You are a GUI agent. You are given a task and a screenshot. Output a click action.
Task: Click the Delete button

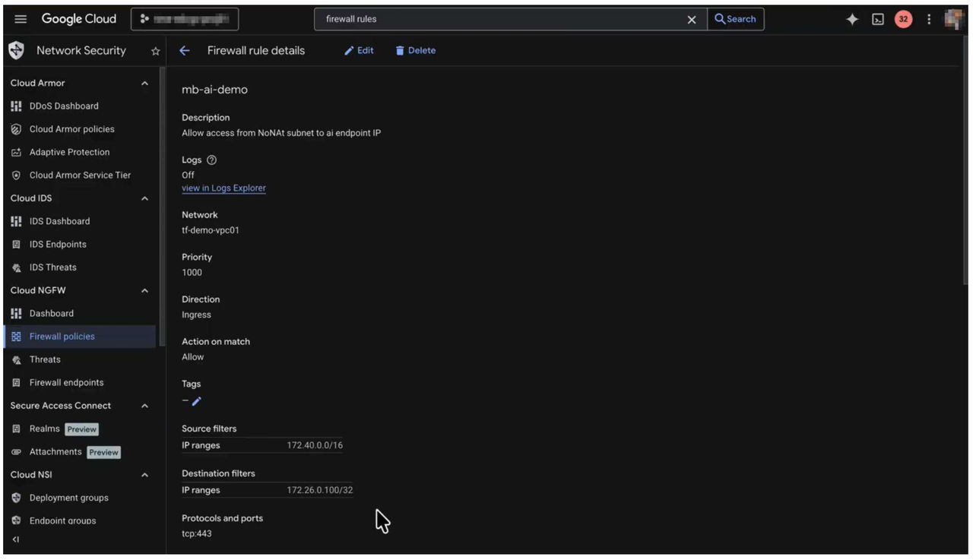pos(416,51)
